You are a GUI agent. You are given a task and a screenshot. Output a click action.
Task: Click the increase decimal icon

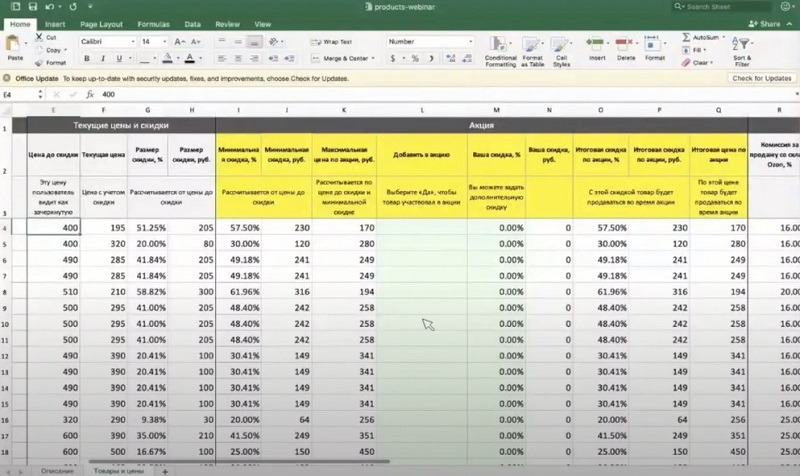(x=451, y=59)
